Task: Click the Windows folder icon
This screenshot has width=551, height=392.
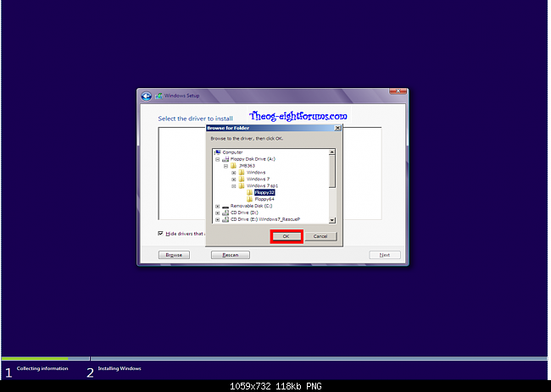Action: (x=242, y=173)
